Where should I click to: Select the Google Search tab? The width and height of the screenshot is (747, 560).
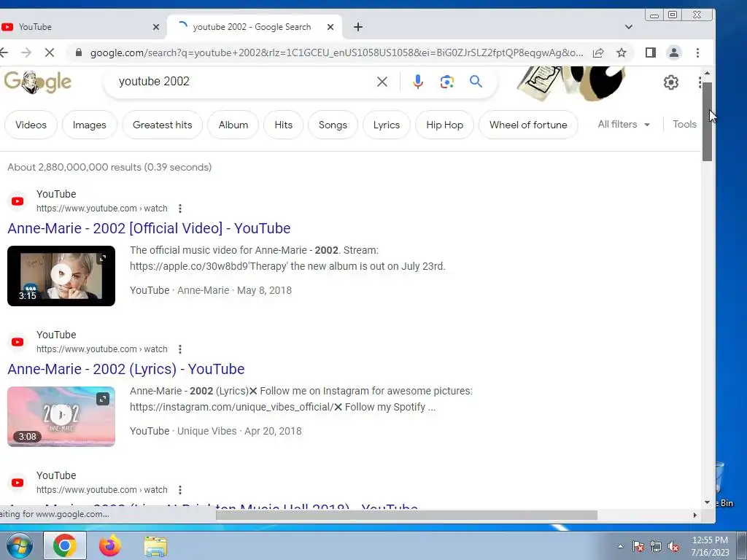pyautogui.click(x=253, y=27)
